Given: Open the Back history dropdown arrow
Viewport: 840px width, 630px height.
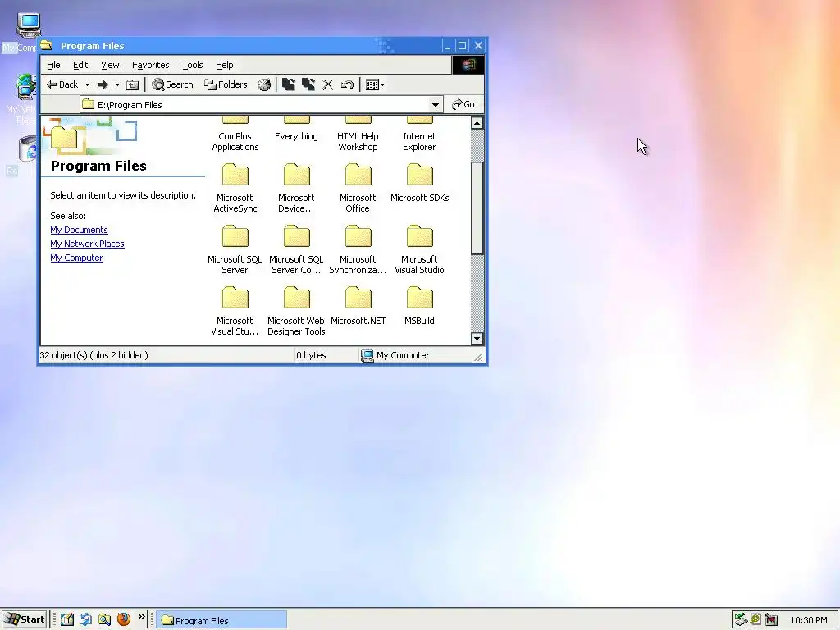Looking at the screenshot, I should pyautogui.click(x=87, y=84).
